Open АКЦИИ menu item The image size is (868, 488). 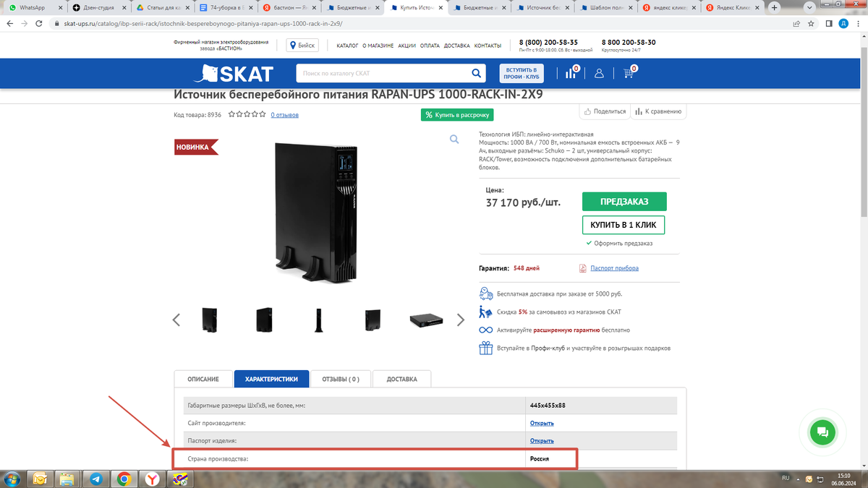tap(407, 46)
